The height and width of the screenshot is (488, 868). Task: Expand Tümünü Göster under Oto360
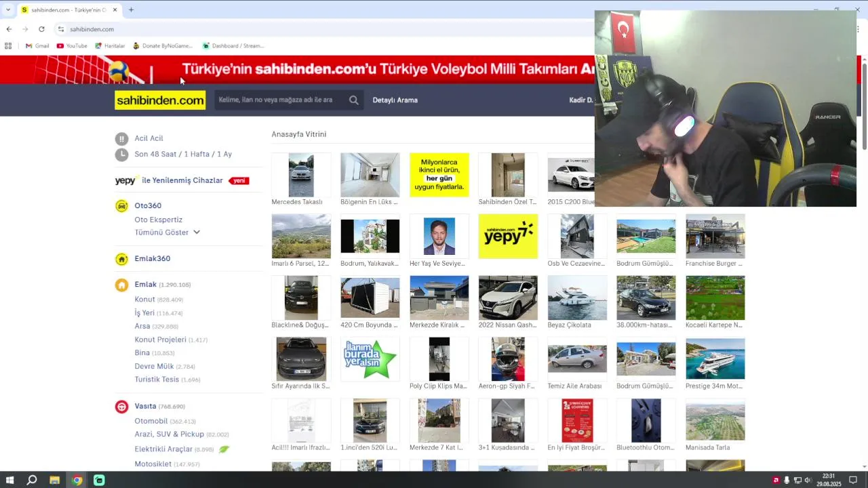pyautogui.click(x=167, y=232)
